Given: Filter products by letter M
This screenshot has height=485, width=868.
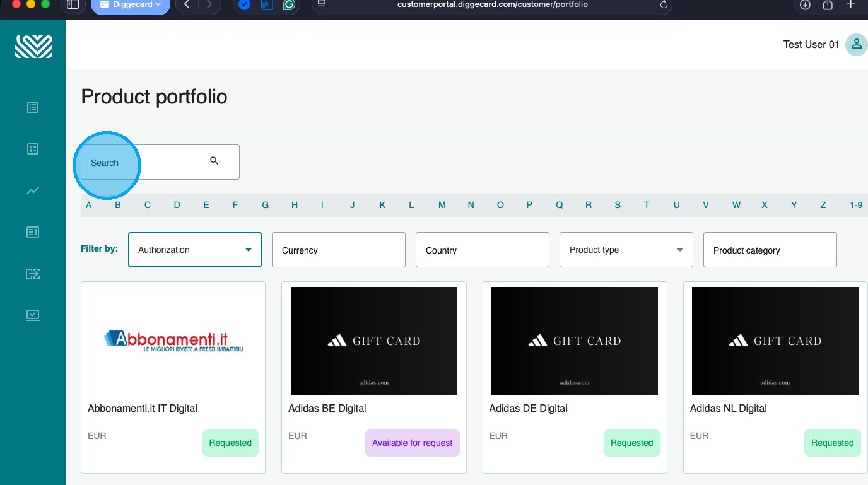Looking at the screenshot, I should click(x=442, y=205).
